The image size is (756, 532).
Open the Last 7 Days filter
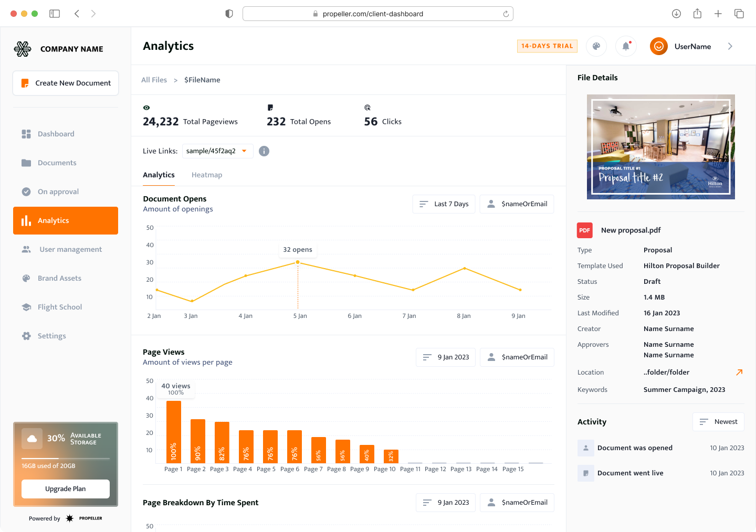pos(444,204)
